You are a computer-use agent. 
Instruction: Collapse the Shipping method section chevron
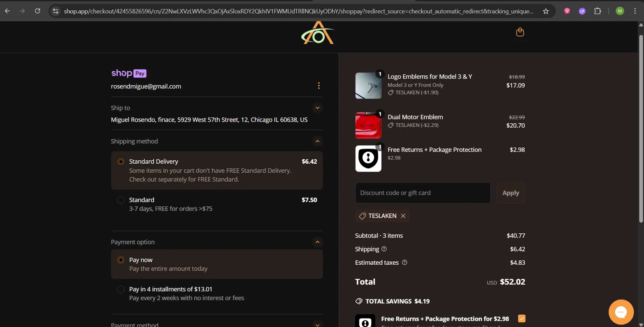(317, 141)
